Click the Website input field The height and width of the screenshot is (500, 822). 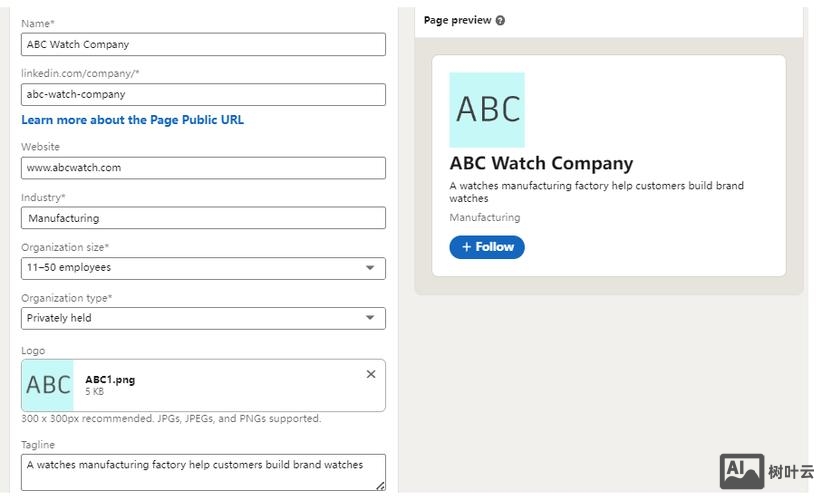203,168
